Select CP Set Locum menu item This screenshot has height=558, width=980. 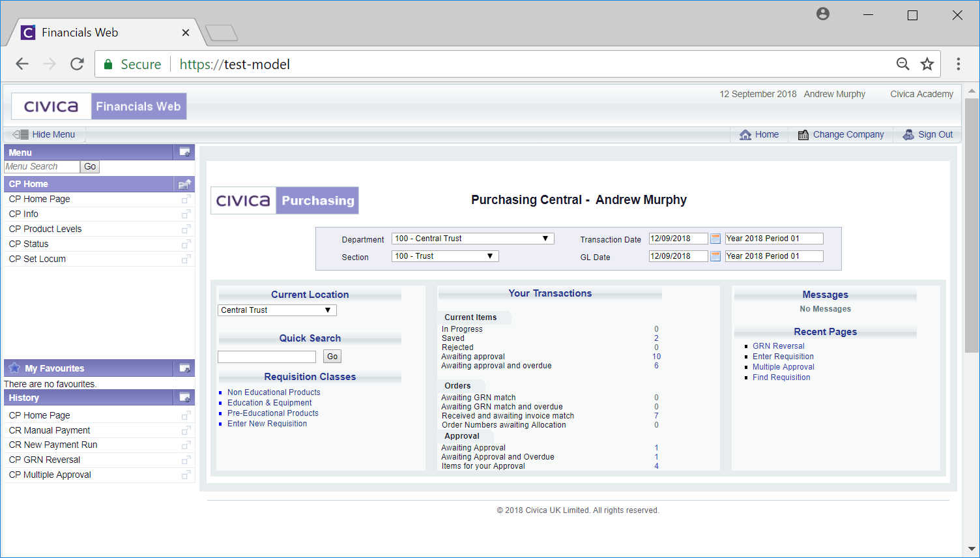click(x=37, y=259)
